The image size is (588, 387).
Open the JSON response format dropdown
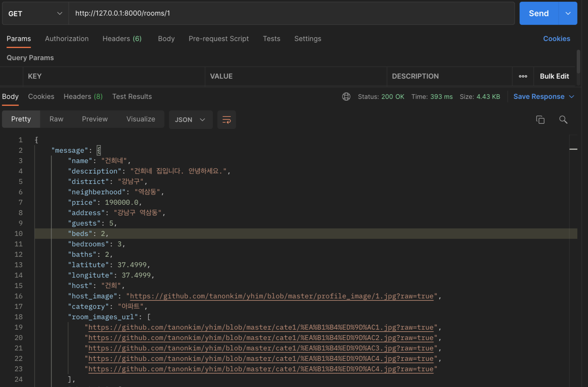pyautogui.click(x=191, y=120)
